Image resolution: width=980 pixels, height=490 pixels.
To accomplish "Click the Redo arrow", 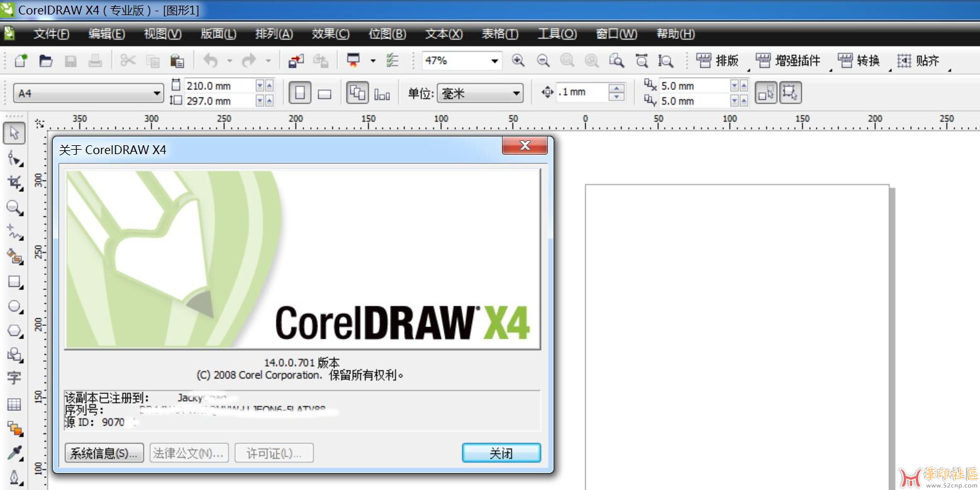I will click(x=249, y=60).
